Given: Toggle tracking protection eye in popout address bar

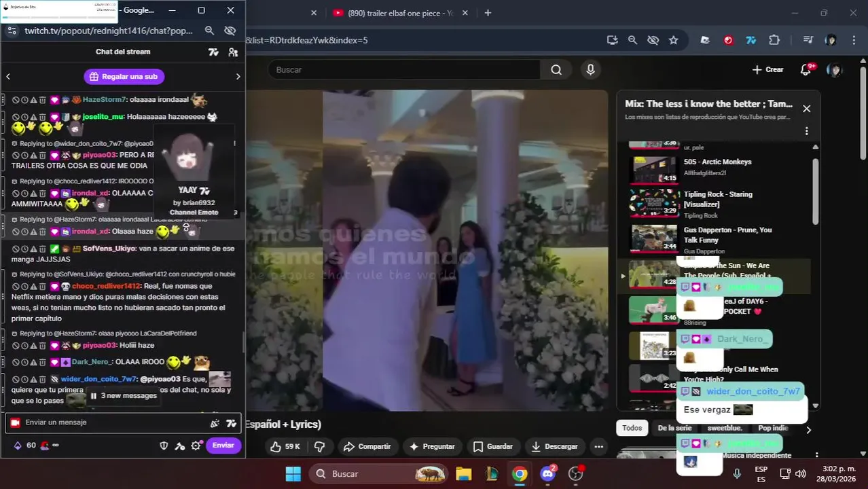Looking at the screenshot, I should [x=230, y=31].
